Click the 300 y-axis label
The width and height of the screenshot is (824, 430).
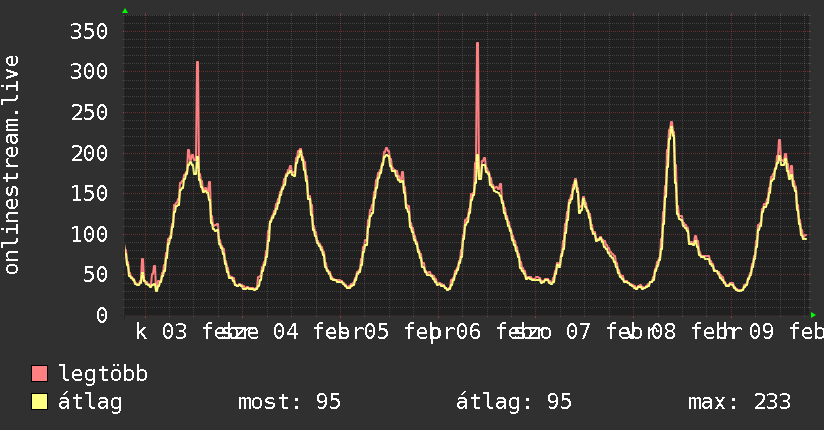point(89,71)
